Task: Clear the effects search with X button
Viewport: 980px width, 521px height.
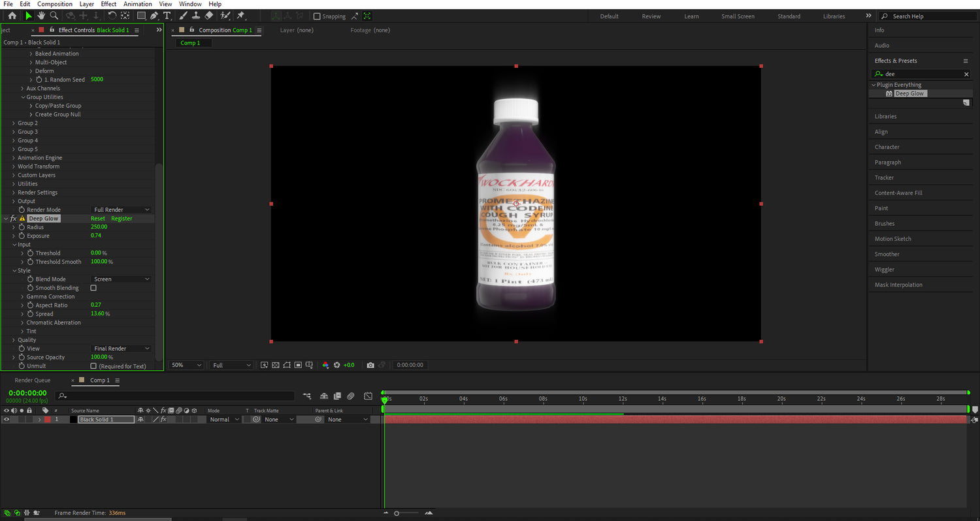Action: (x=967, y=74)
